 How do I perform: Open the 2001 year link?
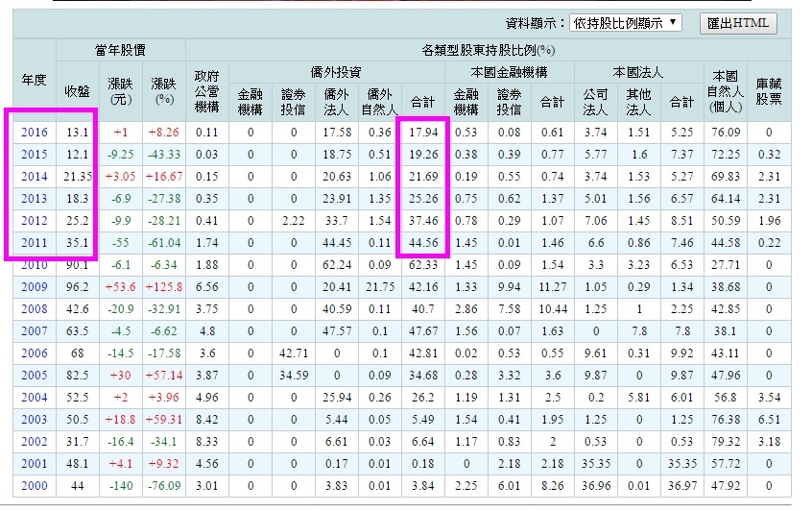click(x=35, y=464)
